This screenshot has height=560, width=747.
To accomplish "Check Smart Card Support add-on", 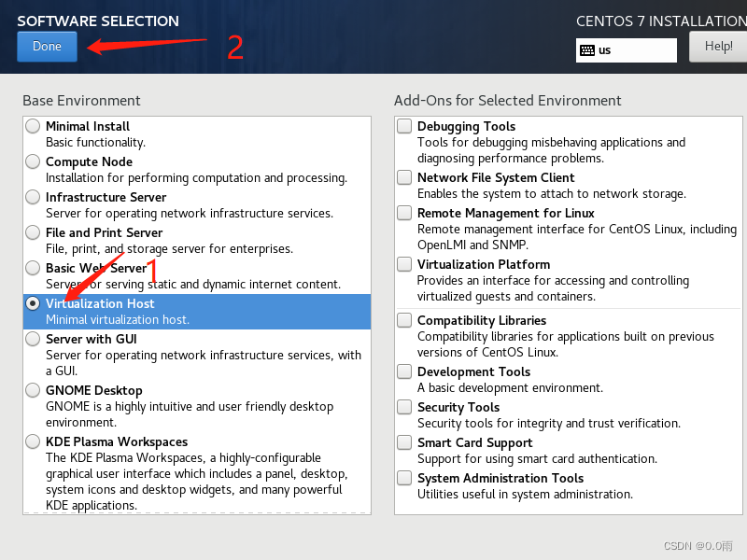I will click(404, 442).
